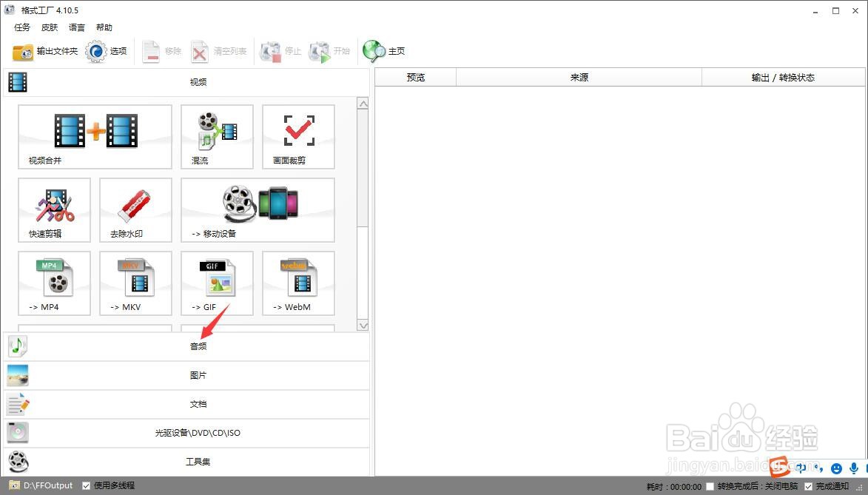Click the microphone icon in input tray
Viewport: 868px width, 495px height.
[854, 468]
